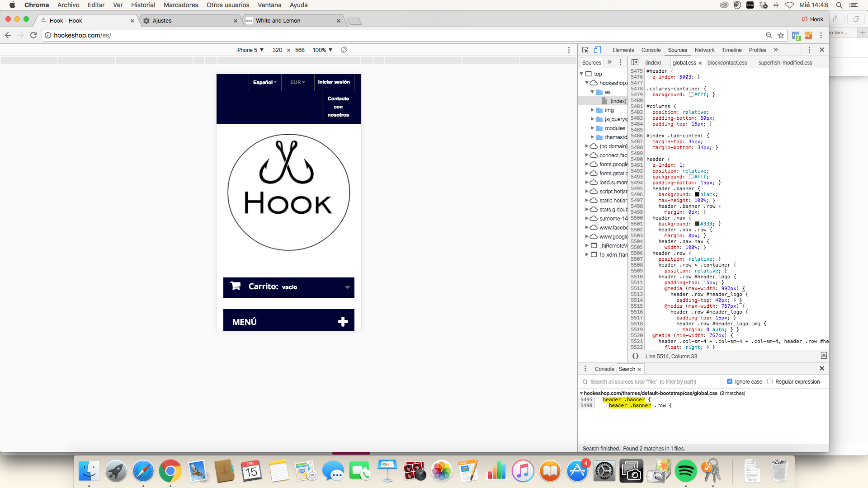Click search result line 5498

click(x=640, y=405)
